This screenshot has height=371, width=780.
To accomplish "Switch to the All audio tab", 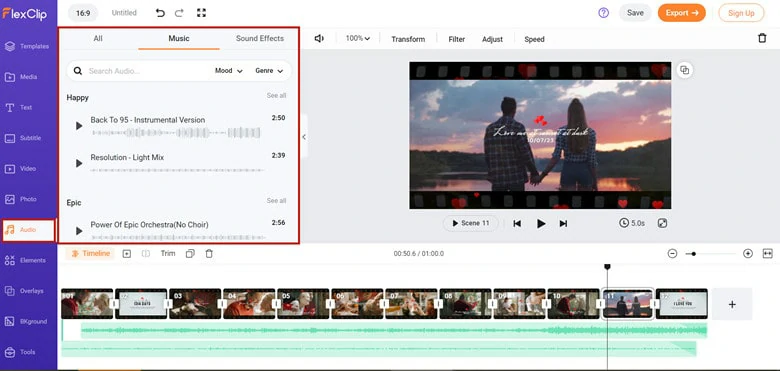I will pyautogui.click(x=98, y=38).
